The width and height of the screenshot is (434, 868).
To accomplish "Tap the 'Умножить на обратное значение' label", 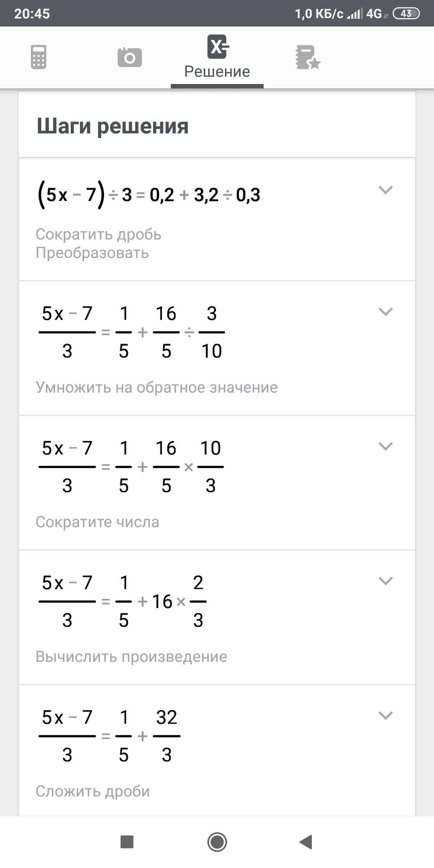I will coord(157,387).
